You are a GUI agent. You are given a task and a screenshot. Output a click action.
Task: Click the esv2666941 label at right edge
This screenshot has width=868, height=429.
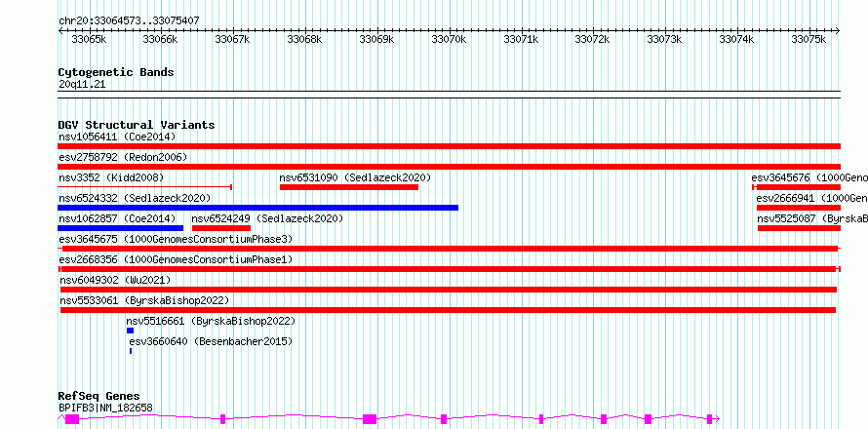[x=812, y=198]
